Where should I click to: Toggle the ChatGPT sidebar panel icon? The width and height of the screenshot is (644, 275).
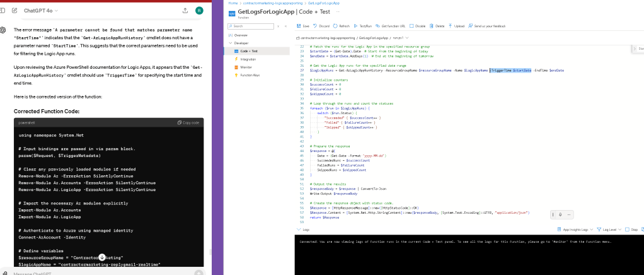[x=4, y=11]
